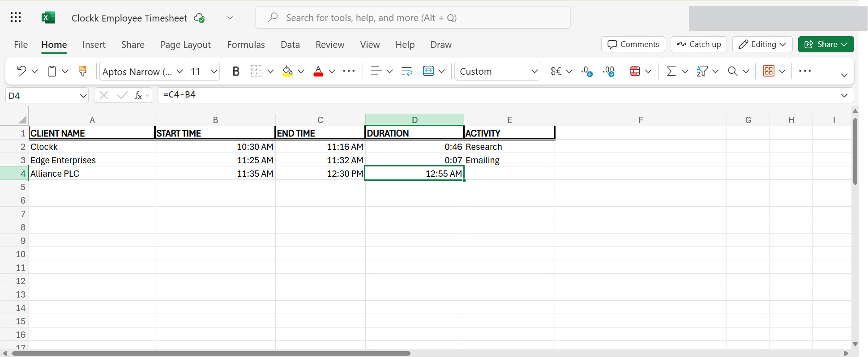Click the Find magnifier icon
Screen dimensions: 868x357
733,71
